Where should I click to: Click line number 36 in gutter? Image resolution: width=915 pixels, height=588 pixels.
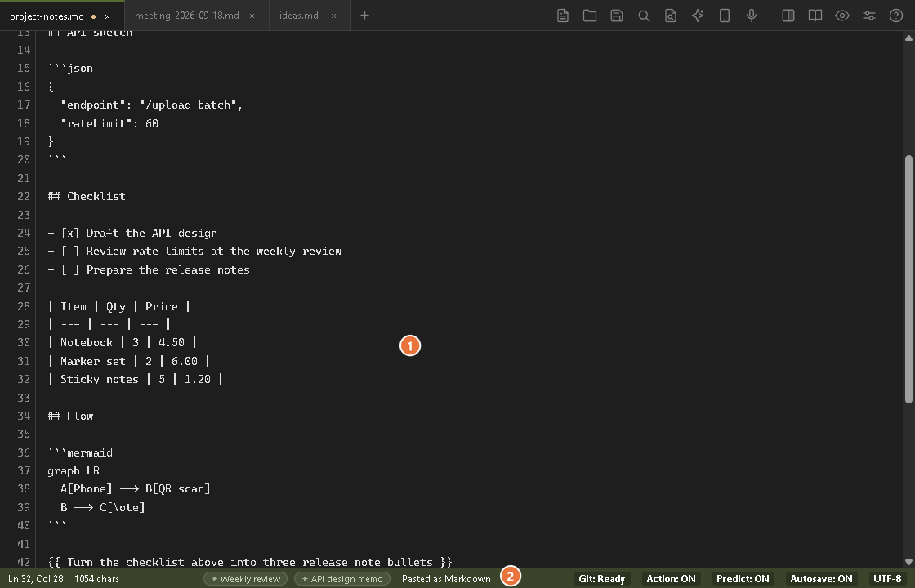tap(24, 452)
